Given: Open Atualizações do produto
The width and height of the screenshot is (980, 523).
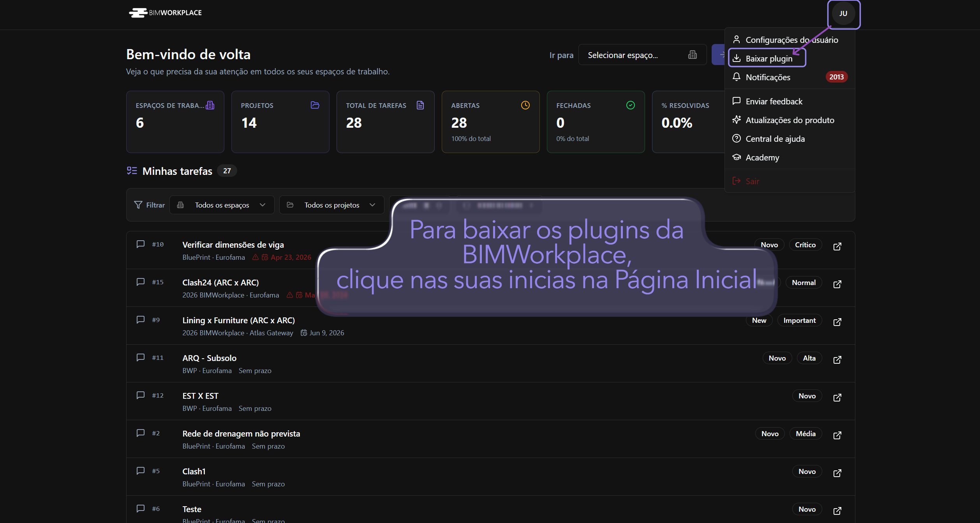Looking at the screenshot, I should [x=789, y=120].
